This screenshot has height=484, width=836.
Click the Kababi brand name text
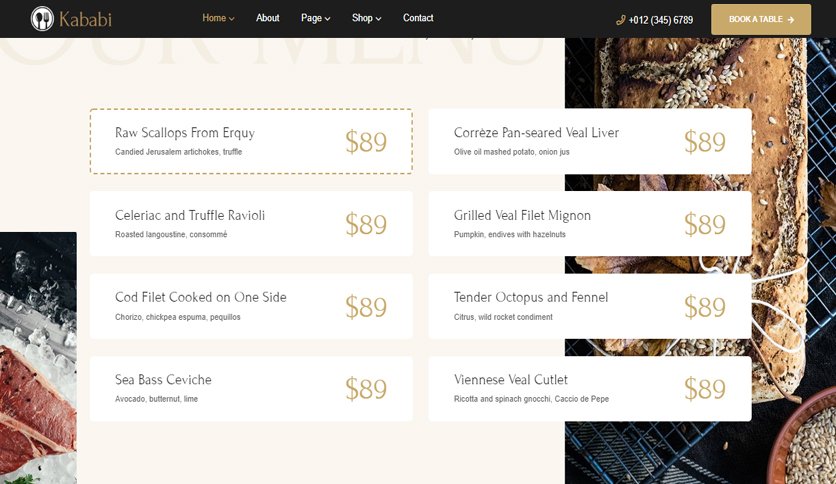pos(85,20)
